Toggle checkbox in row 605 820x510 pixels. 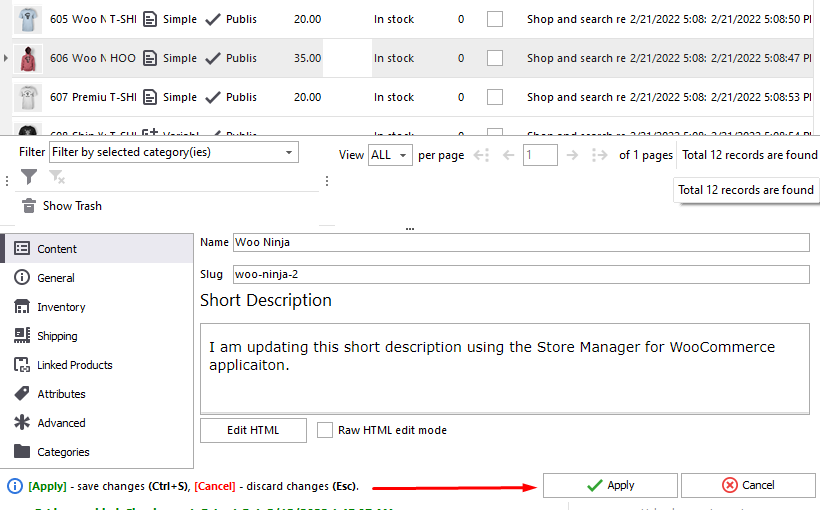pos(495,19)
